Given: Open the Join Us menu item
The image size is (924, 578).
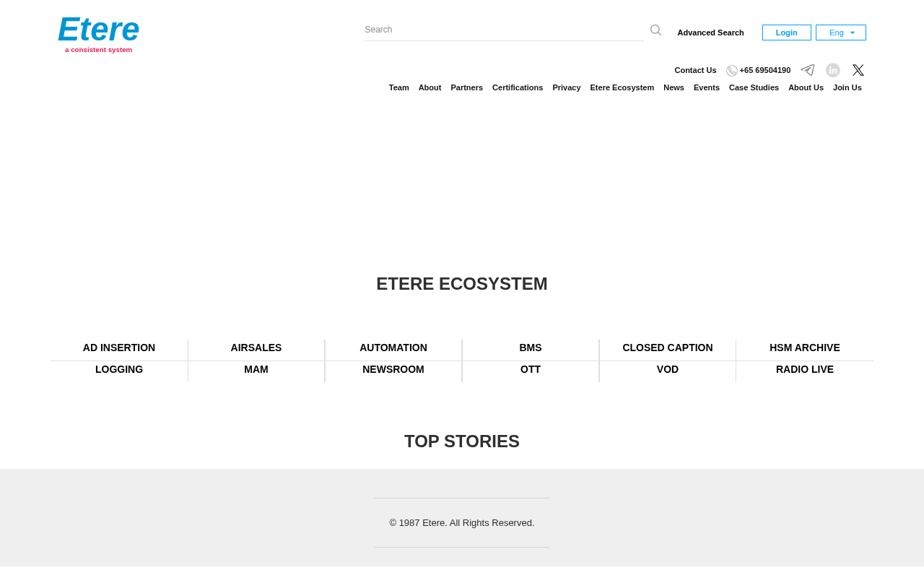Looking at the screenshot, I should 847,87.
